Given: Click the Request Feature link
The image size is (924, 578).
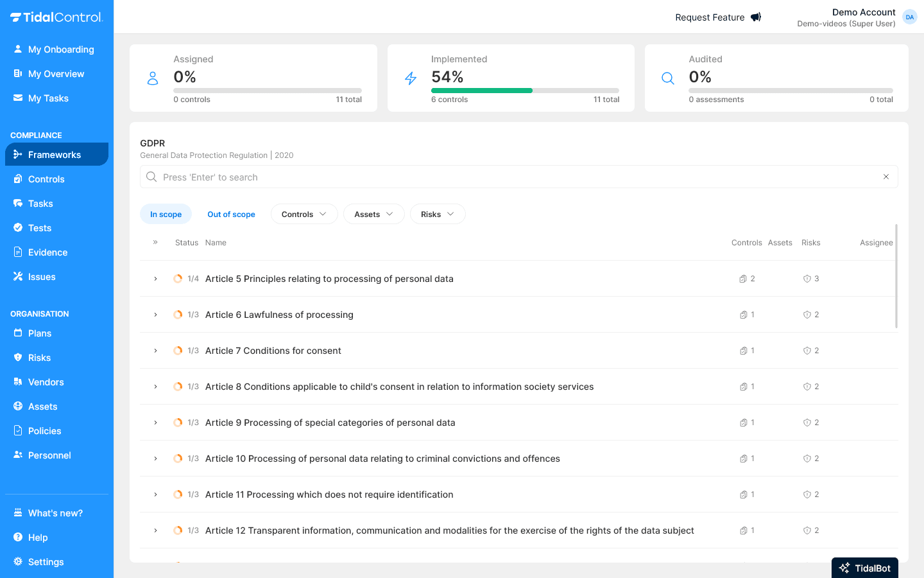Looking at the screenshot, I should [x=709, y=17].
